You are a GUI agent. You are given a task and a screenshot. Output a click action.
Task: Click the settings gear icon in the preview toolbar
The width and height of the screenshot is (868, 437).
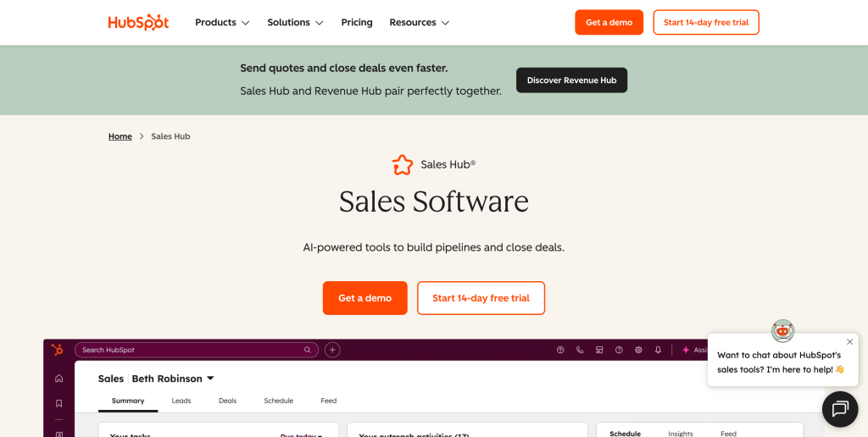click(638, 350)
